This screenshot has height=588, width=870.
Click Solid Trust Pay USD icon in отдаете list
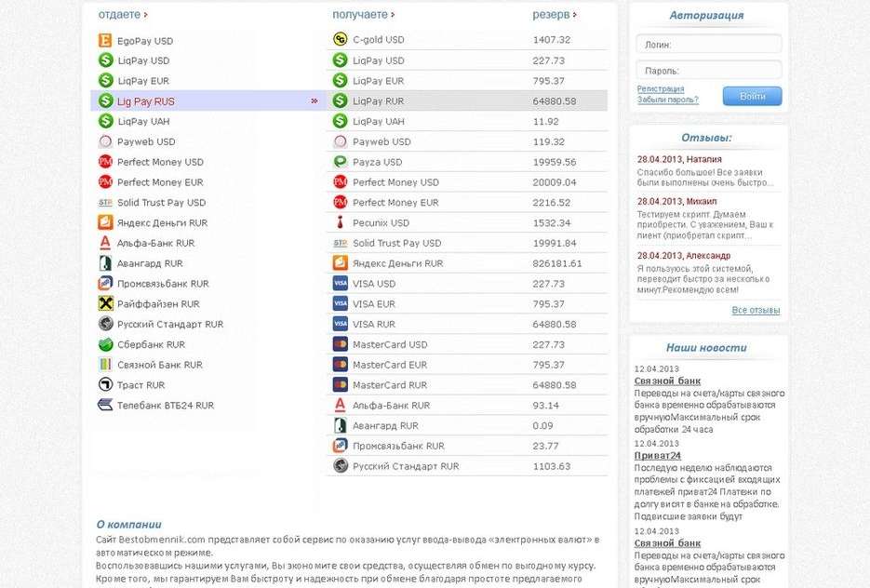coord(105,203)
